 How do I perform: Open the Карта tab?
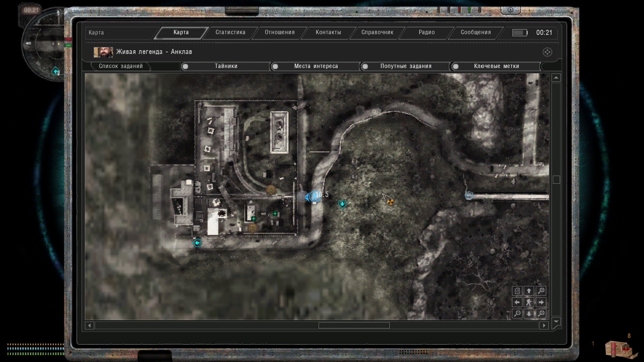click(x=181, y=33)
